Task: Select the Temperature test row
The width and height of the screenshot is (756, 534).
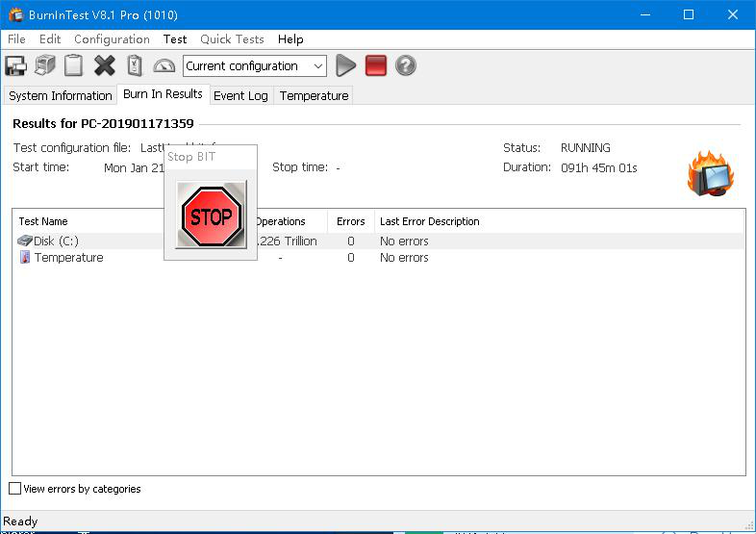Action: point(68,258)
